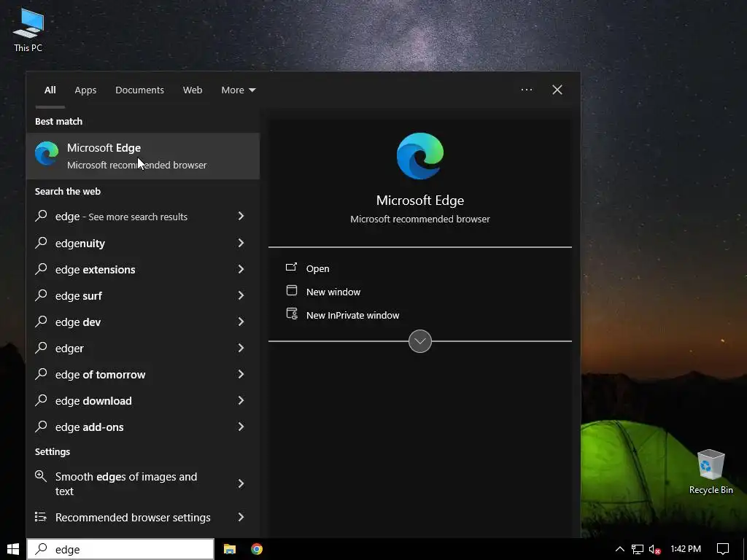Open the three-dots options menu
The width and height of the screenshot is (747, 560).
(527, 90)
